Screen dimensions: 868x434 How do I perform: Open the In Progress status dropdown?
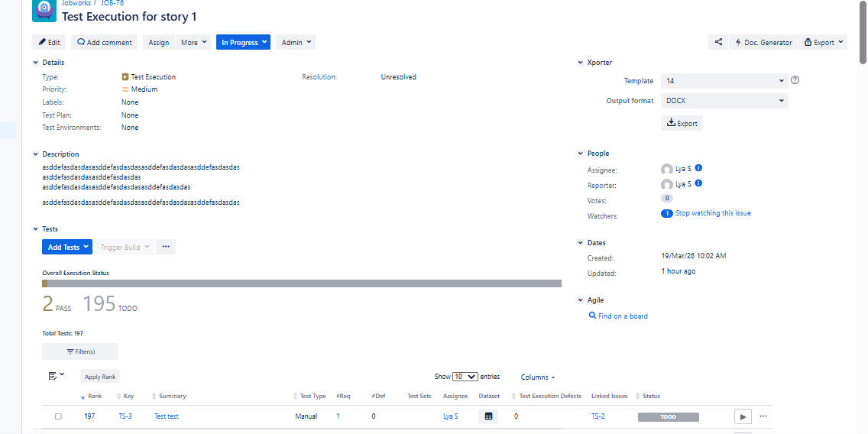[243, 43]
